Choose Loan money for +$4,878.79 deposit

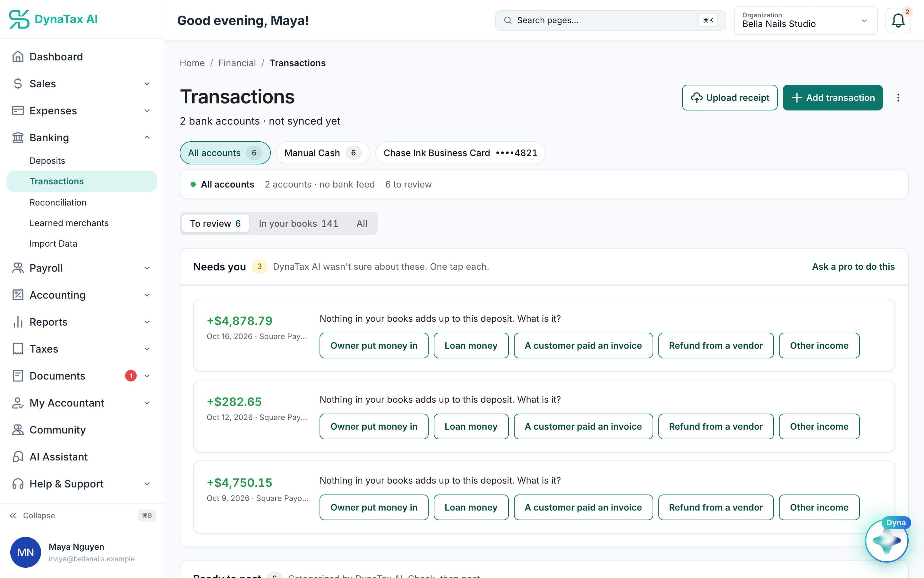[471, 346]
